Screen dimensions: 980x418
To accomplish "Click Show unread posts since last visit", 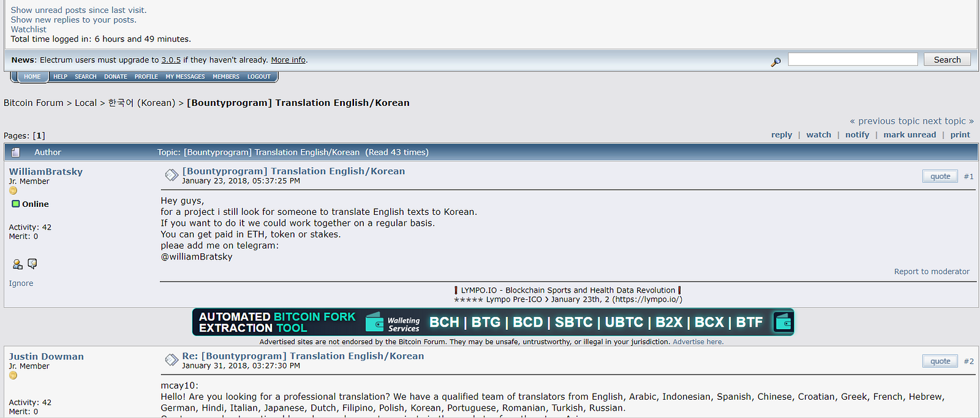I will [x=78, y=10].
